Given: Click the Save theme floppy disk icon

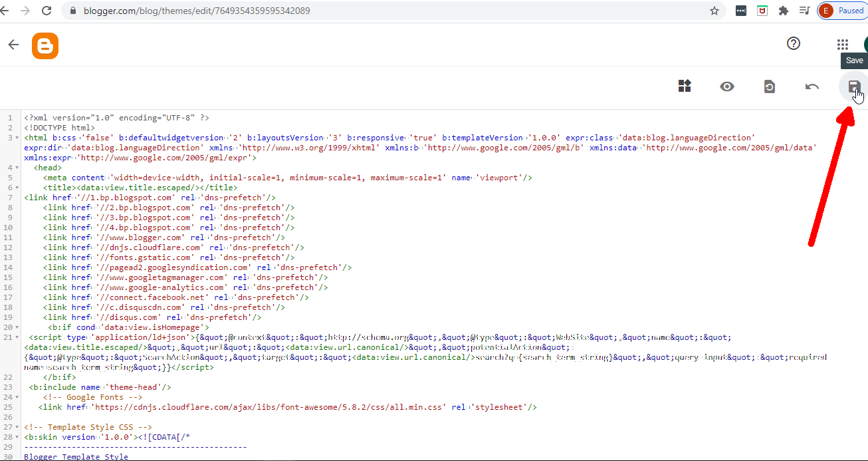Looking at the screenshot, I should (x=854, y=86).
